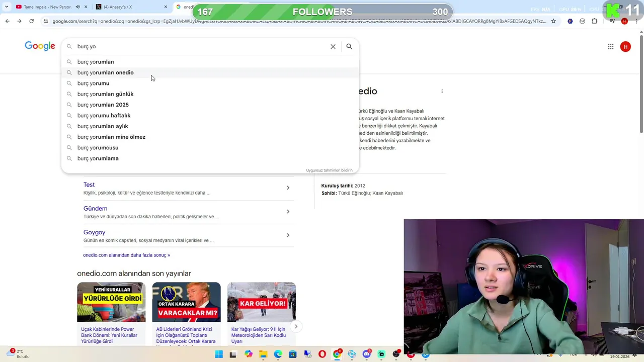Screen dimensions: 644x362
Task: Open the Chrome profile avatar in toolbar
Action: pos(624,21)
